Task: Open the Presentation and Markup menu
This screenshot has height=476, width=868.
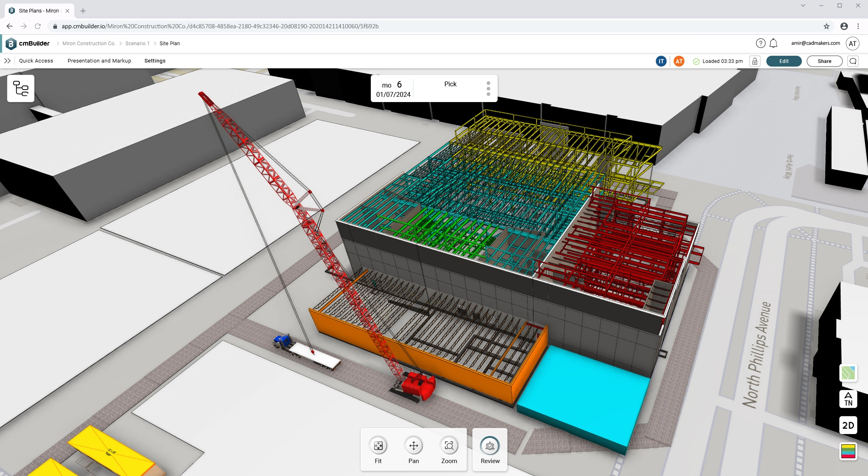Action: (99, 61)
